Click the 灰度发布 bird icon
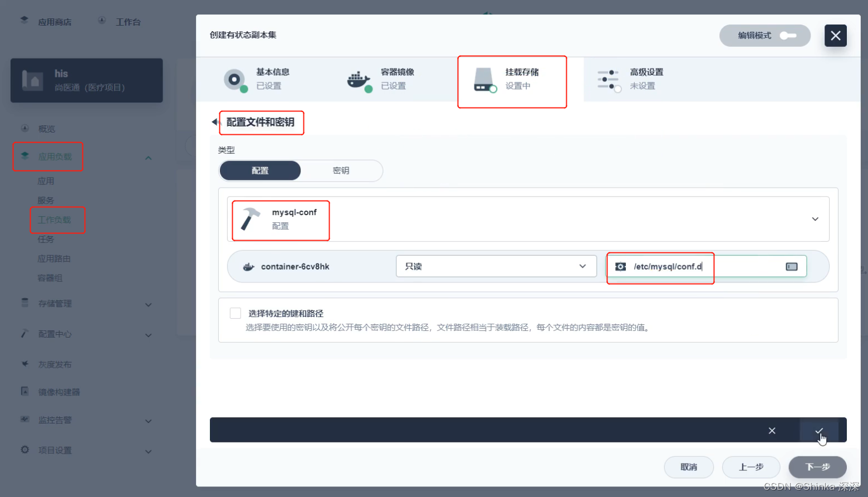 pyautogui.click(x=25, y=364)
